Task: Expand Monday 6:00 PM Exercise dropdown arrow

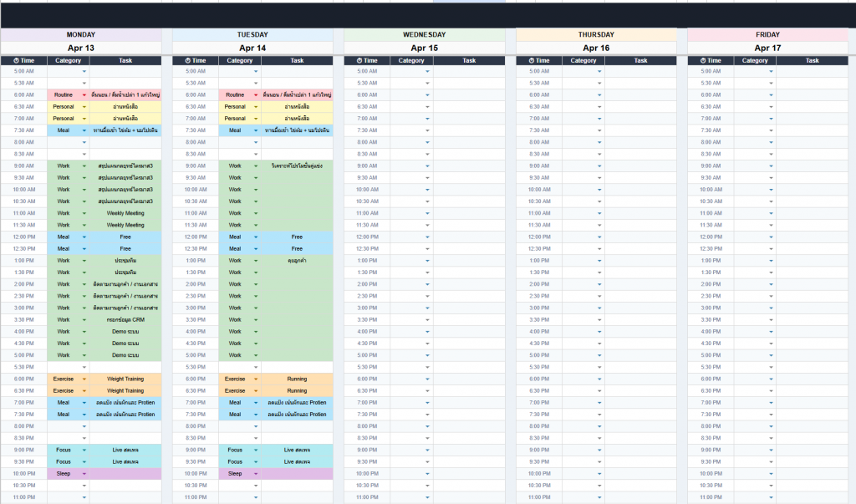Action: pyautogui.click(x=84, y=379)
